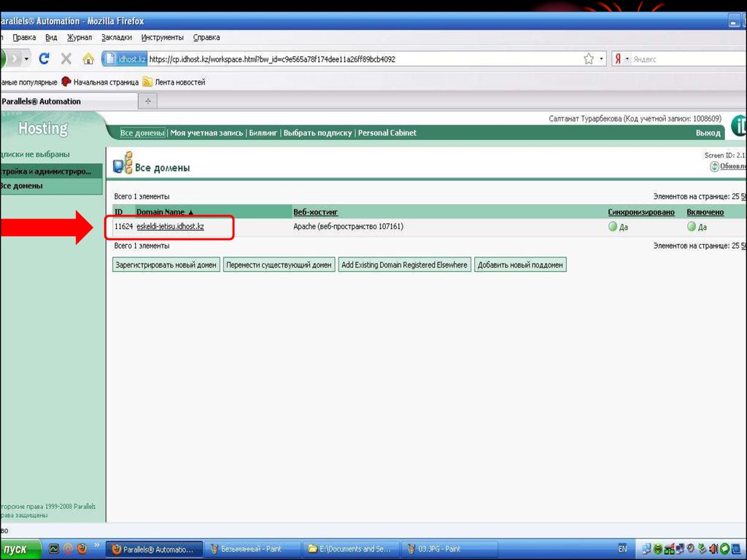
Task: Click the Firefox reload page icon
Action: (x=44, y=59)
